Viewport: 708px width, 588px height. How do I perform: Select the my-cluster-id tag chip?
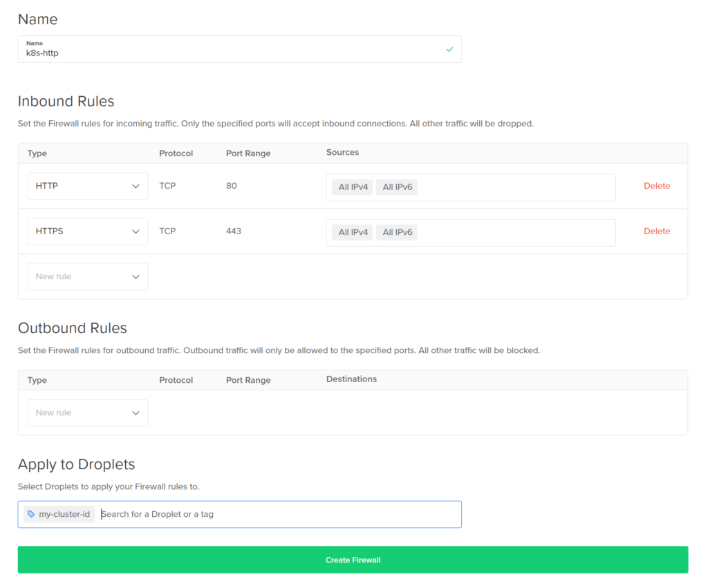(x=59, y=514)
